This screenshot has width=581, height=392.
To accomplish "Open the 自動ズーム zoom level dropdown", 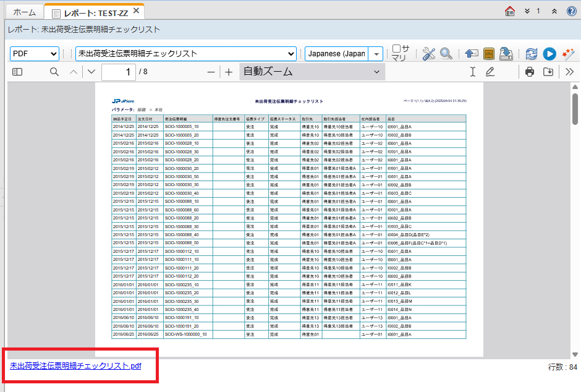I will click(312, 72).
